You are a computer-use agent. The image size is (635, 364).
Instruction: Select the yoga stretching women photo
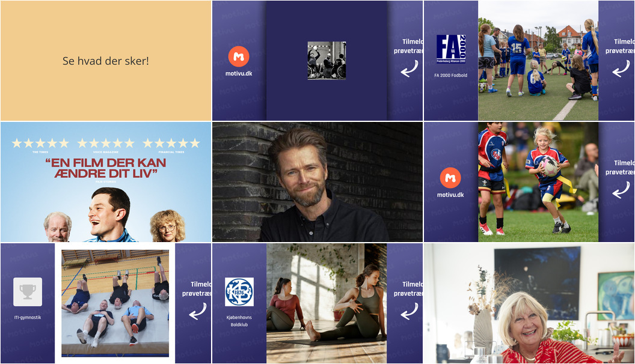pos(327,303)
